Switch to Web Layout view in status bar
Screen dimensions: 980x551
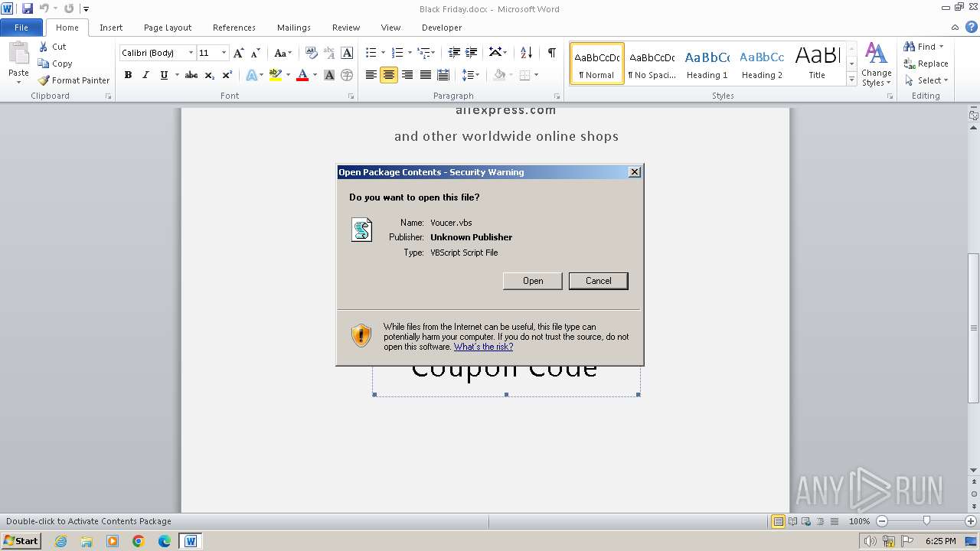(x=806, y=521)
